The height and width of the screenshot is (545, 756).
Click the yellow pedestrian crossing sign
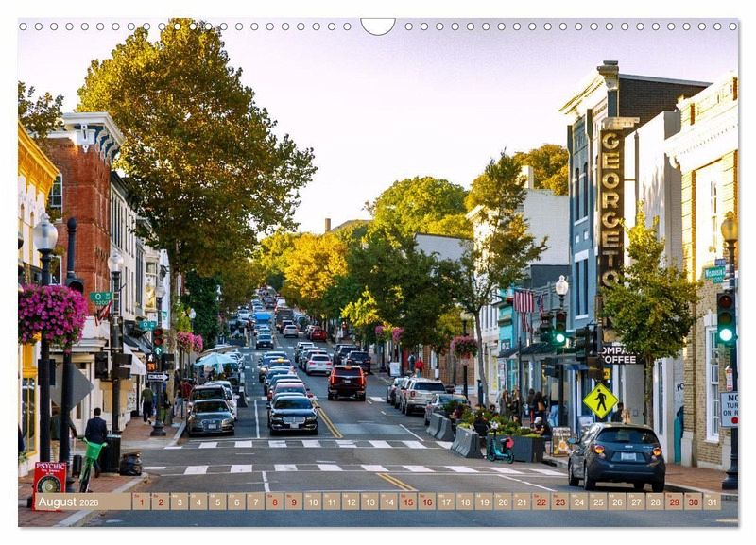click(x=600, y=400)
